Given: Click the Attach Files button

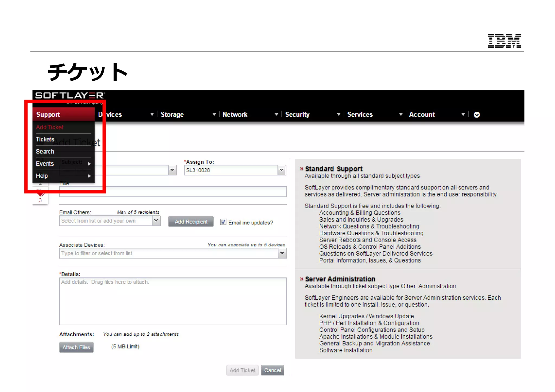Looking at the screenshot, I should 76,347.
